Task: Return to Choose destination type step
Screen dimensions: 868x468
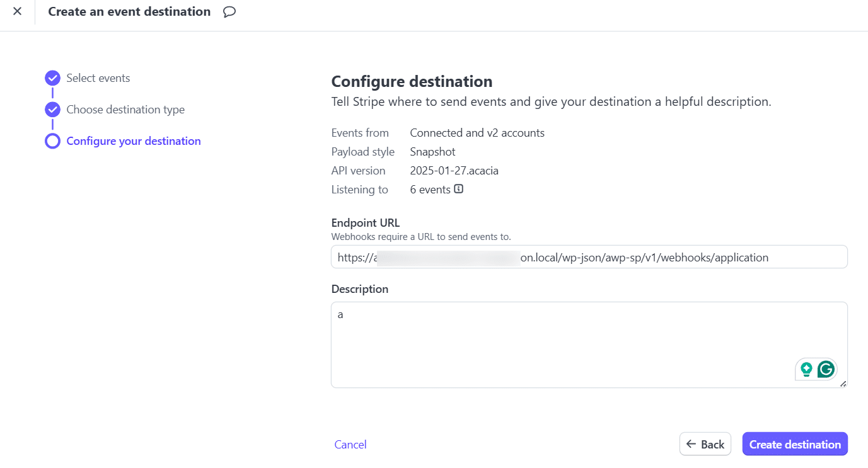Action: [125, 110]
